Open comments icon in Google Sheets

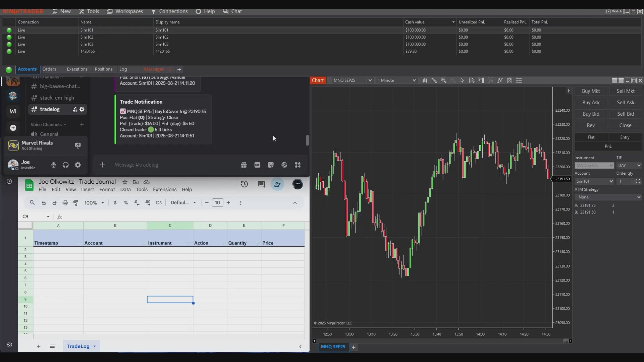pos(261,184)
